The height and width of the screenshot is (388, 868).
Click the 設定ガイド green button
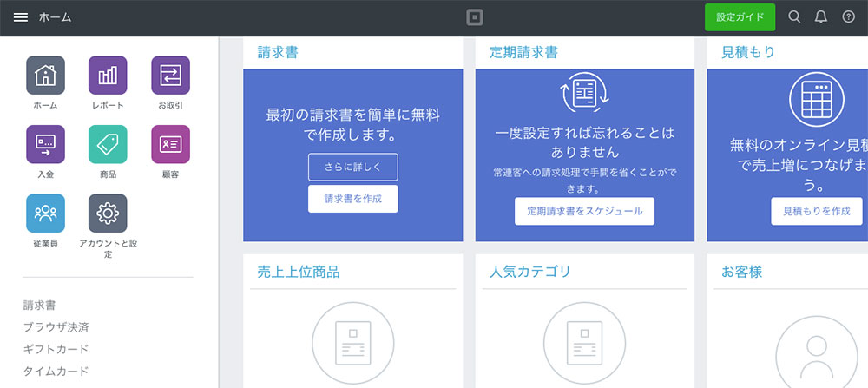point(740,17)
